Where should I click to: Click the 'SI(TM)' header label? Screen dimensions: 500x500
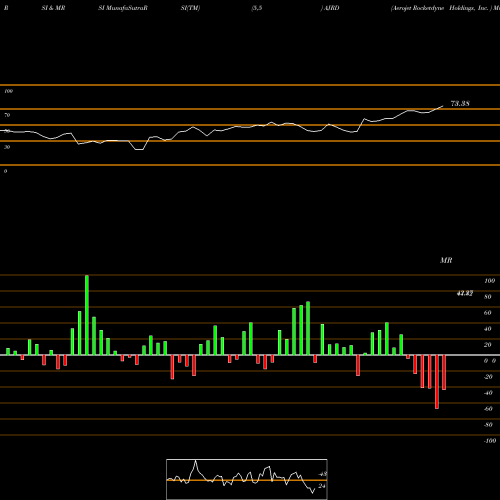[x=190, y=8]
